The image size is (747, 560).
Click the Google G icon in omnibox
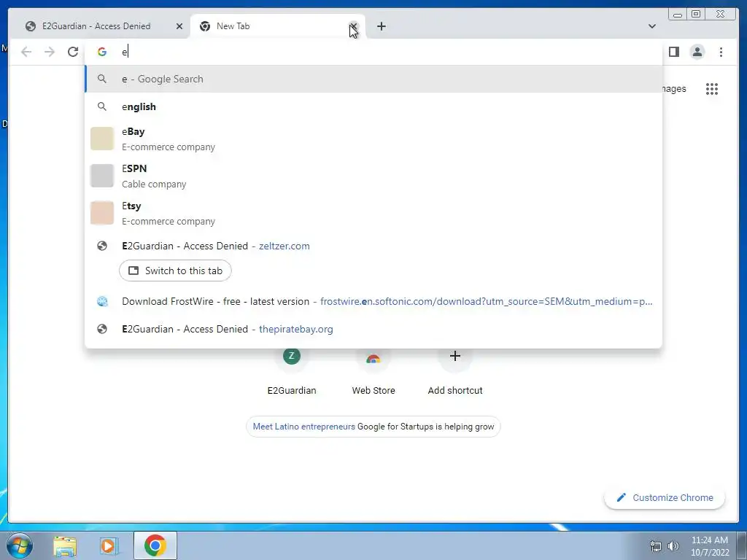(x=102, y=52)
